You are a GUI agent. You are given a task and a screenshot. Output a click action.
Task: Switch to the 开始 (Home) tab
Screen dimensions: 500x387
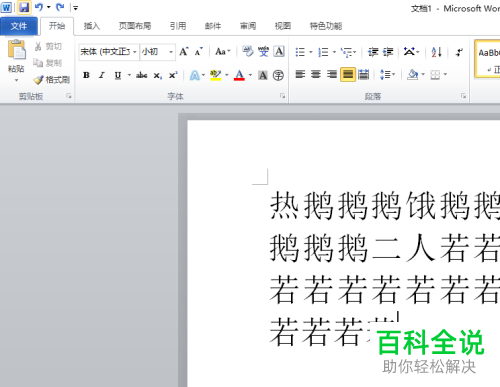(x=57, y=26)
